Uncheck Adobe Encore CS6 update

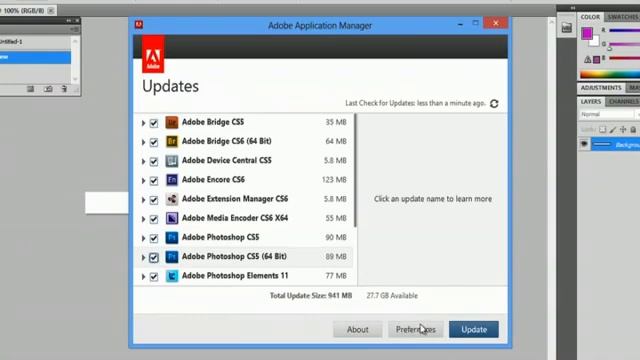[x=153, y=180]
